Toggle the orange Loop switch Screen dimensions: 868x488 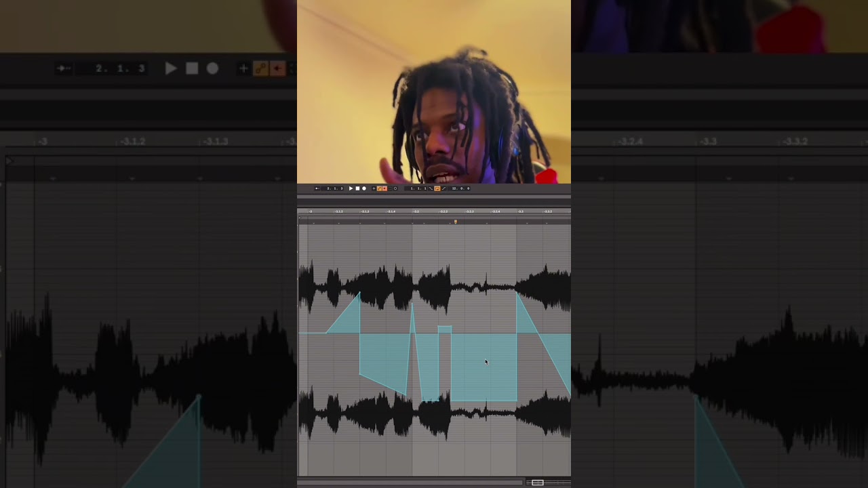click(x=437, y=188)
